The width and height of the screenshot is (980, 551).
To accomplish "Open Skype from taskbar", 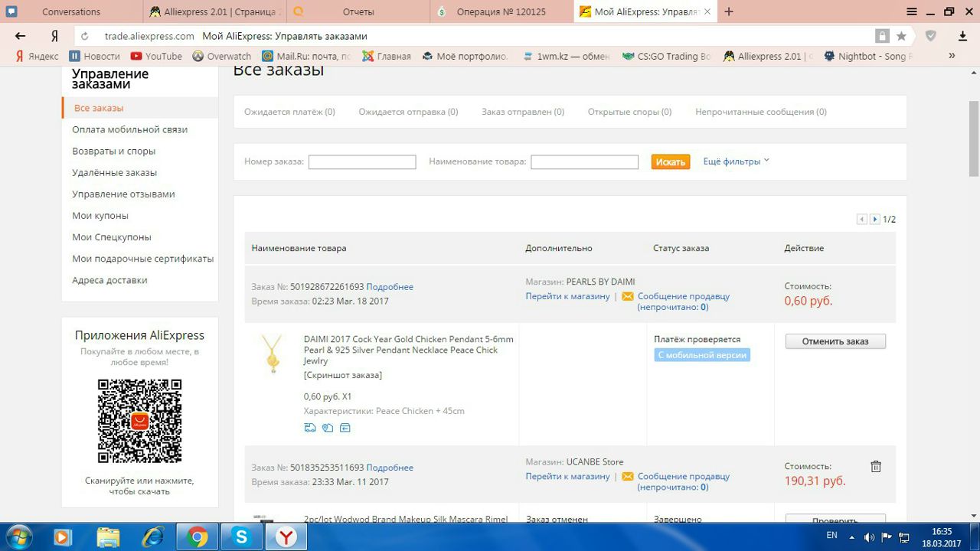I will coord(242,537).
